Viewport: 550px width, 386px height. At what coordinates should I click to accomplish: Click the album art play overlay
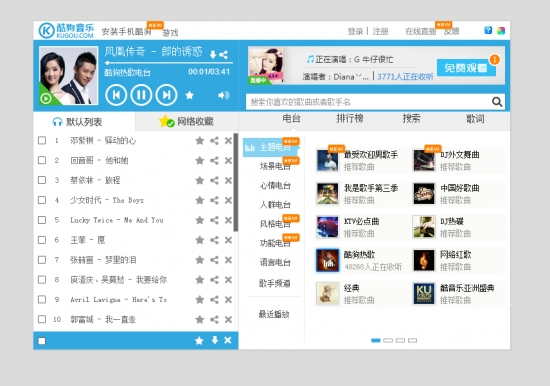pos(46,99)
